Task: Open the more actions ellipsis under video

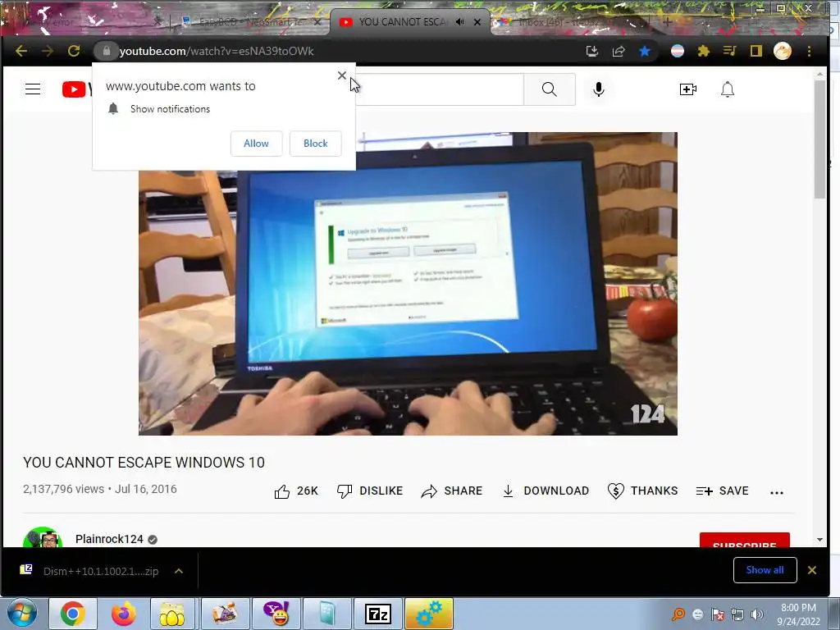Action: click(x=776, y=492)
